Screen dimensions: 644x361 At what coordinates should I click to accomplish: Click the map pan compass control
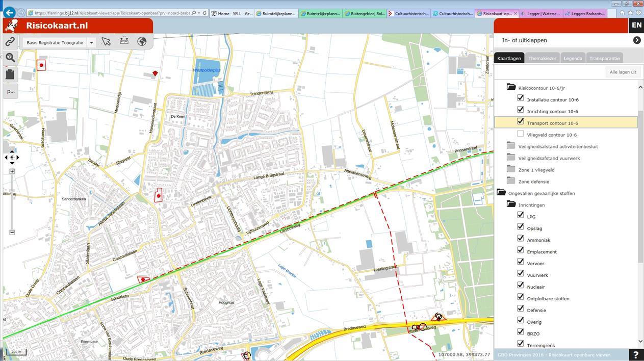click(x=12, y=157)
